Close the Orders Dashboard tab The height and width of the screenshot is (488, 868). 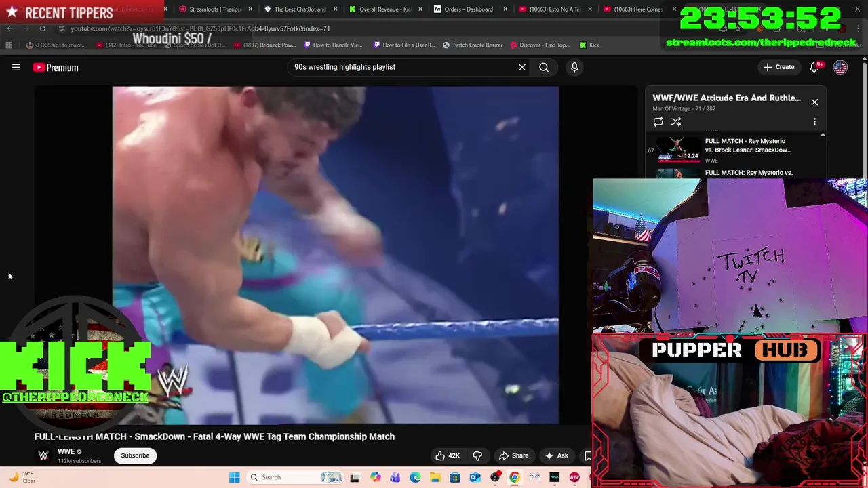[x=505, y=9]
